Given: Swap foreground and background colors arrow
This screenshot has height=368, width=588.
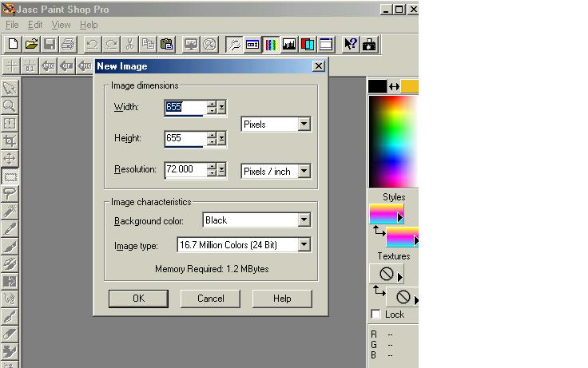Looking at the screenshot, I should [393, 86].
